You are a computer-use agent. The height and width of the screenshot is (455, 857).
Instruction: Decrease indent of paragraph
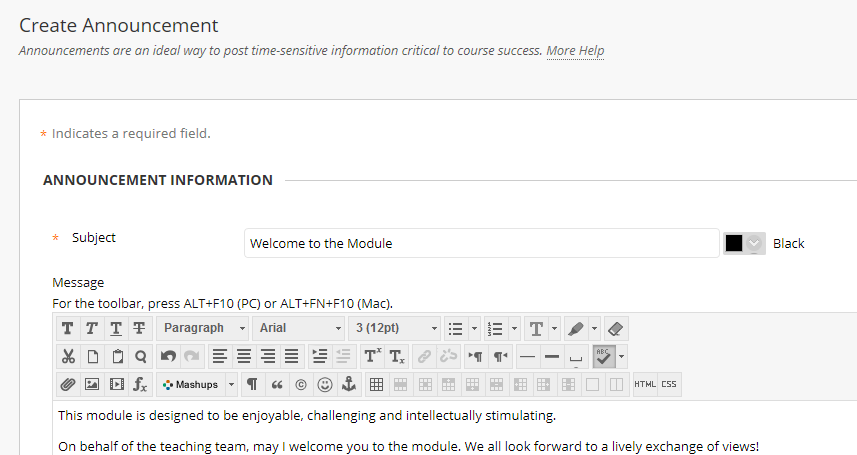pos(344,357)
